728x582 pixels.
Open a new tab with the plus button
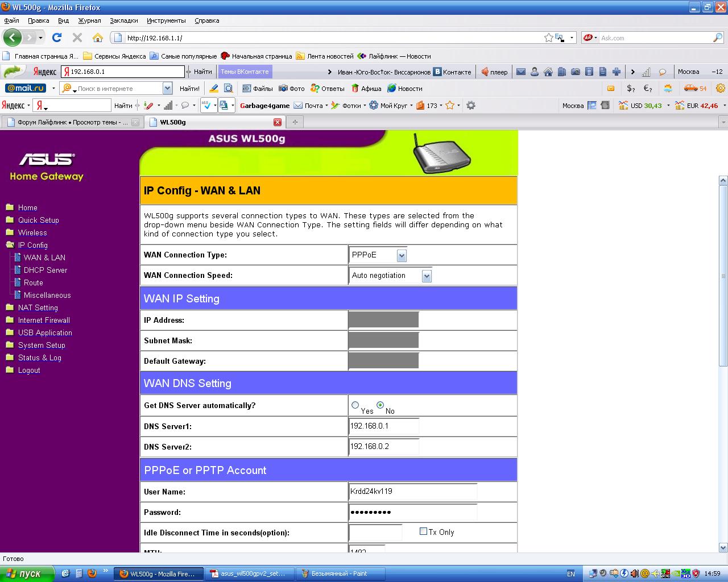(x=295, y=122)
